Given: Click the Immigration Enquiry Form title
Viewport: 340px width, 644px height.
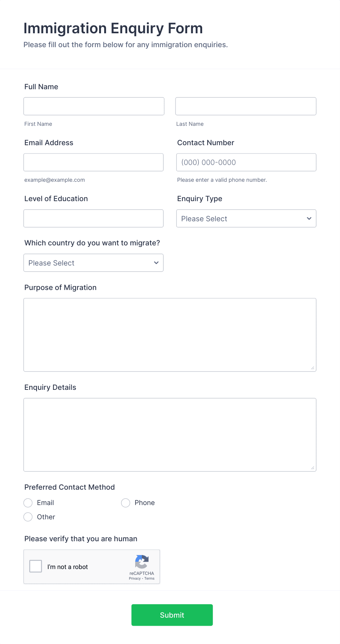Looking at the screenshot, I should coord(113,28).
